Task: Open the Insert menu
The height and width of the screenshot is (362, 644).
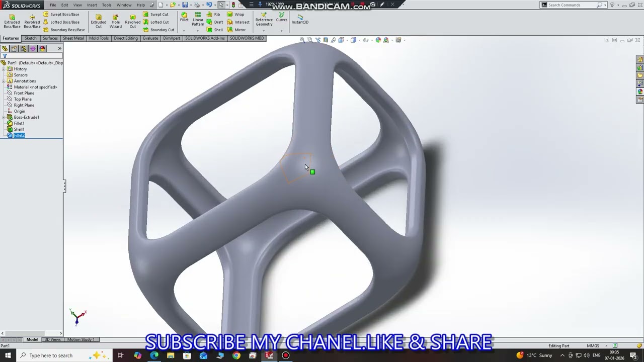Action: pyautogui.click(x=92, y=5)
